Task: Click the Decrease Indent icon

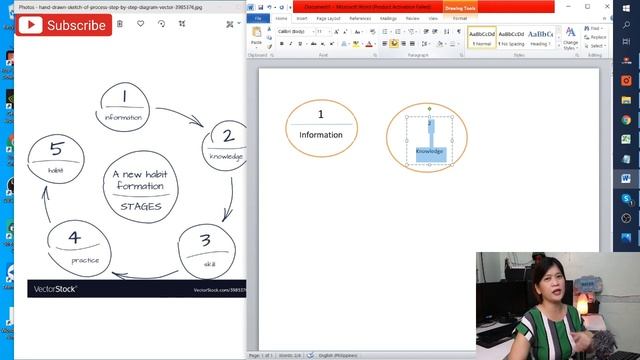Action: tap(426, 32)
